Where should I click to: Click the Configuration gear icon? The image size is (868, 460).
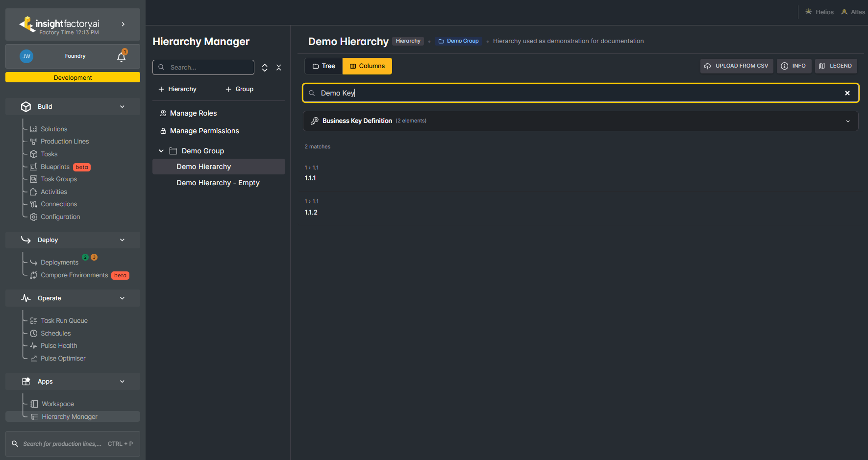[34, 217]
